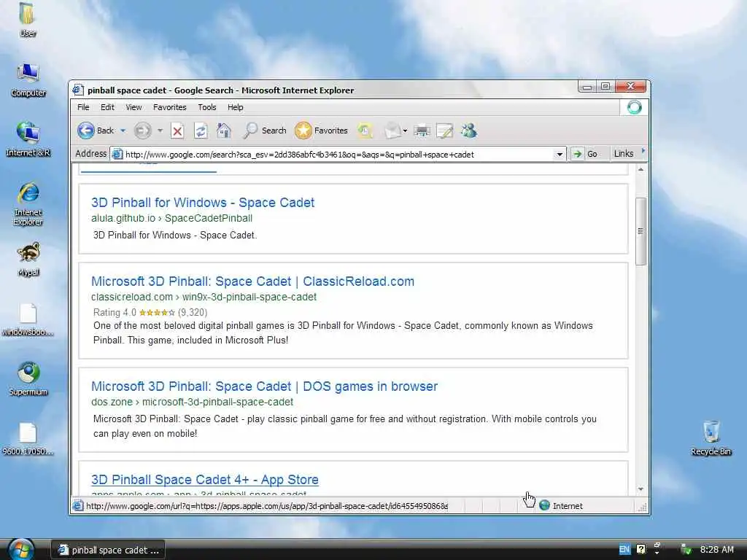
Task: Click the status bar URL text
Action: pos(267,506)
